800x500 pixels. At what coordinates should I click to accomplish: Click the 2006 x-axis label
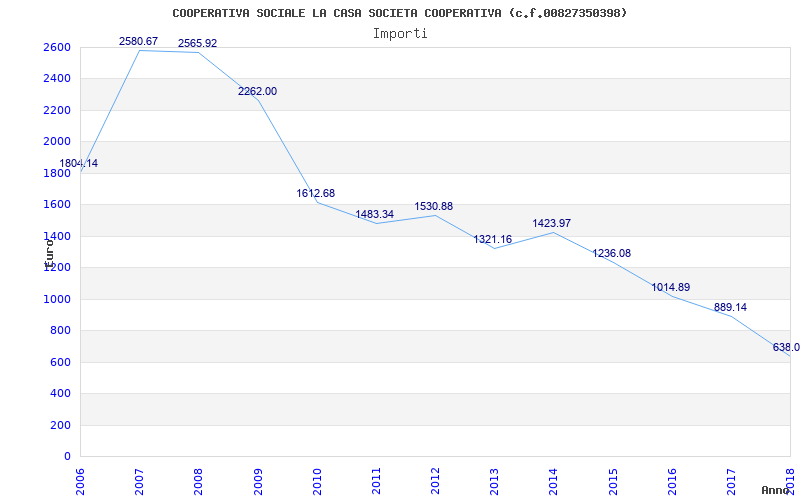[81, 481]
